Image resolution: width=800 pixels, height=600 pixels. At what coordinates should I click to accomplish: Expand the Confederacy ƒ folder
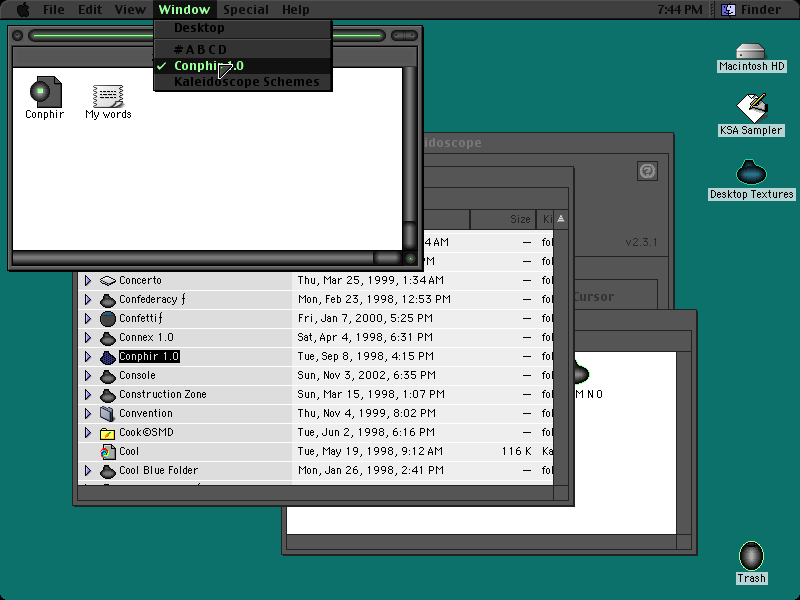88,299
